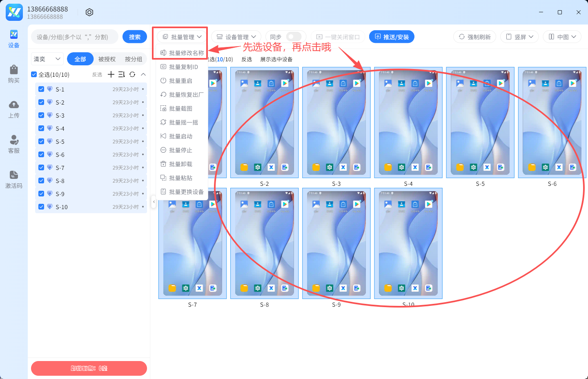This screenshot has height=379, width=588.
Task: Open the 上传 section in the sidebar
Action: click(x=14, y=109)
